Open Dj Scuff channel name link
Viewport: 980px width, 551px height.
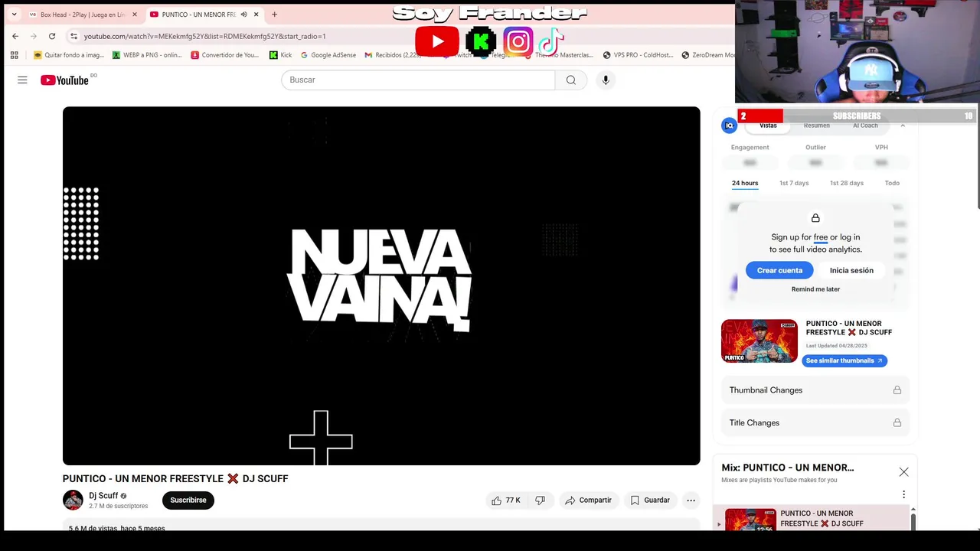coord(103,496)
